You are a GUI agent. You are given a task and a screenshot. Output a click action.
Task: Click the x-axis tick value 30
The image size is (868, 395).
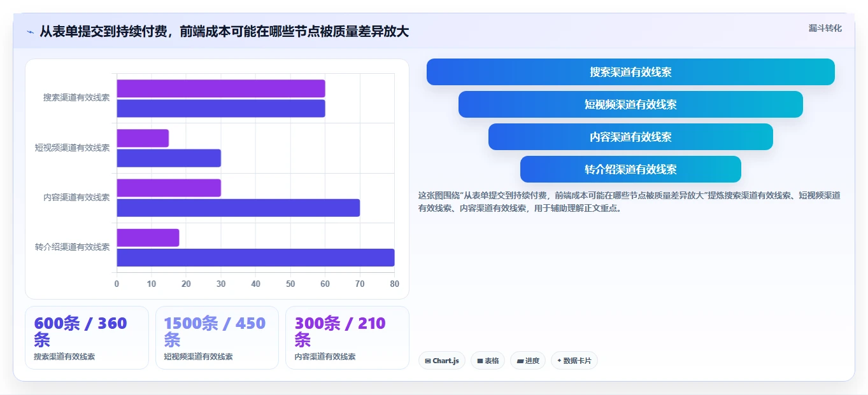221,284
